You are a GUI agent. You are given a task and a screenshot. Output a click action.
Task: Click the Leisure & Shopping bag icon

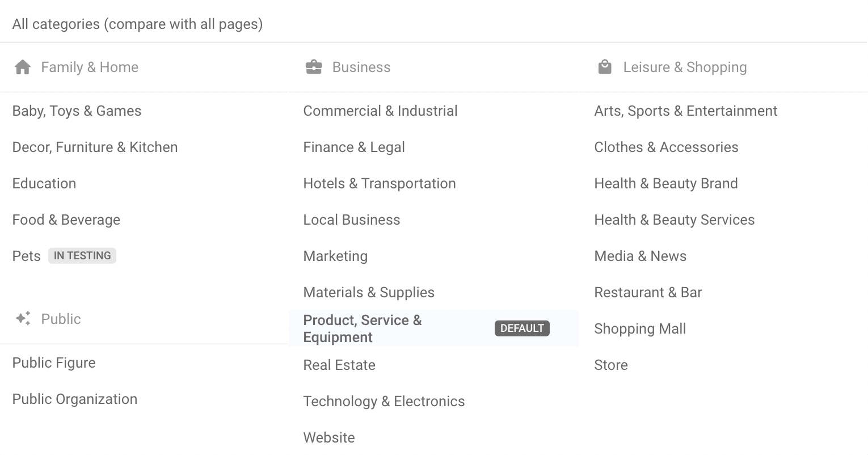point(605,68)
